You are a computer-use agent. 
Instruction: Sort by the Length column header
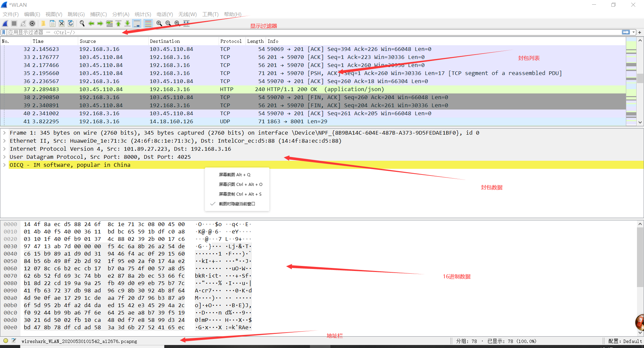click(x=256, y=41)
